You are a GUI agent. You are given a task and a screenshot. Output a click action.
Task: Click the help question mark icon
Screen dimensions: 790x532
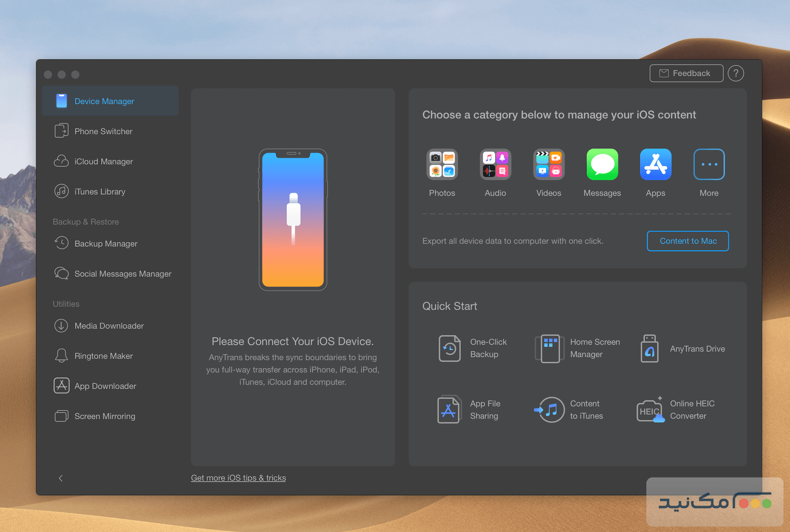click(735, 73)
